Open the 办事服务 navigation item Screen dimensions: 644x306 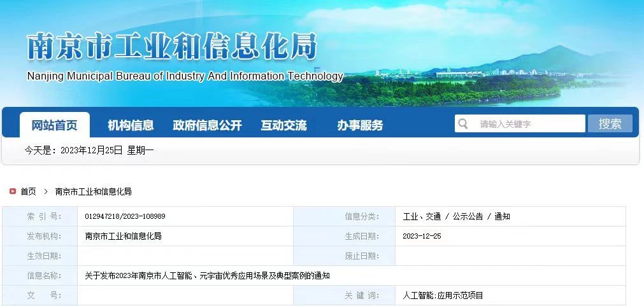360,125
